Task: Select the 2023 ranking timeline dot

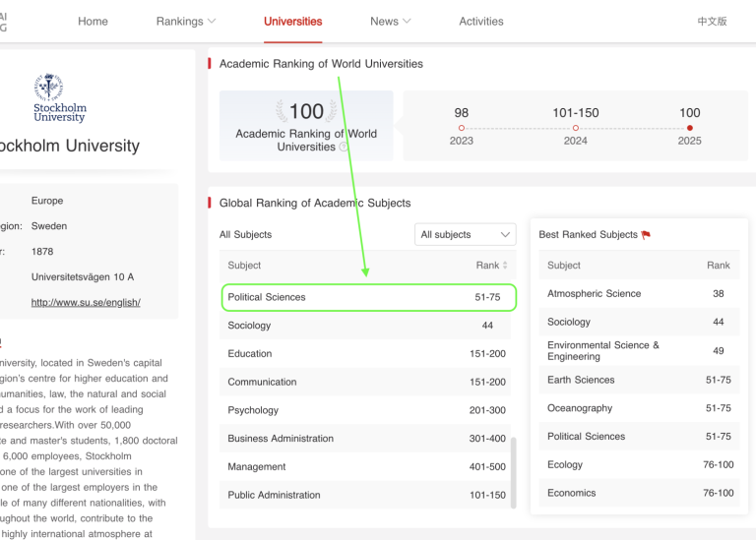Action: (x=461, y=128)
